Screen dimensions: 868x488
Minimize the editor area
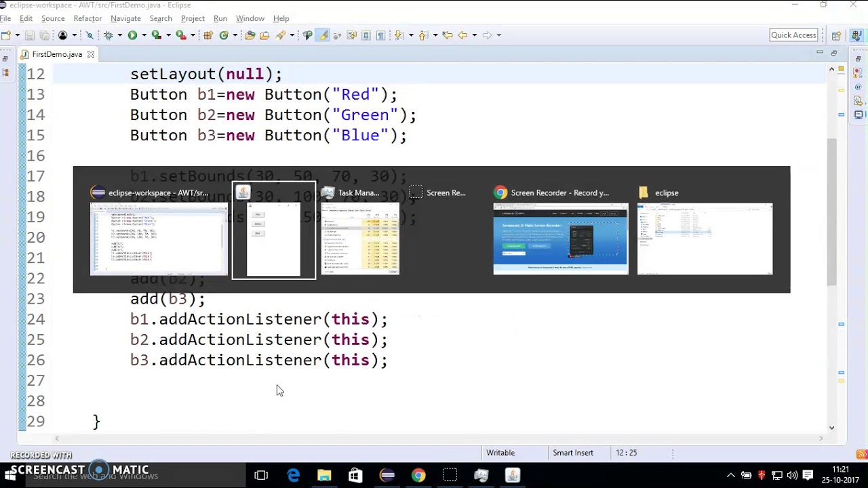coord(820,53)
